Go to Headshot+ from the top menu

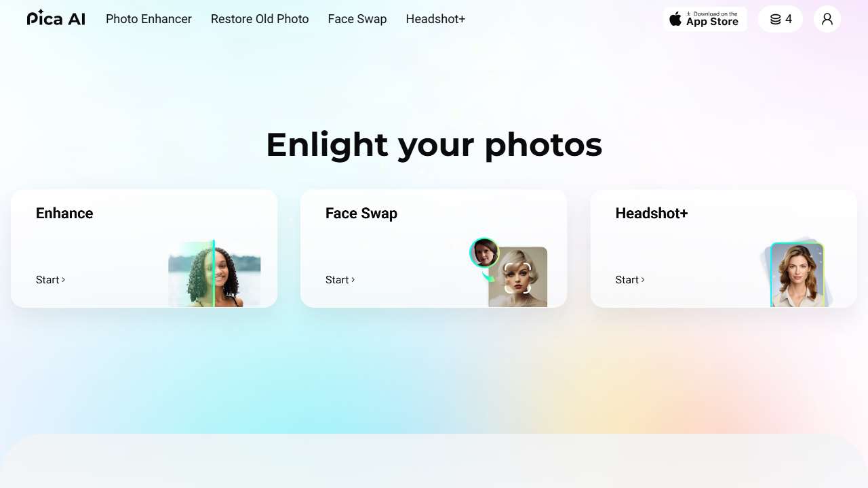(435, 19)
